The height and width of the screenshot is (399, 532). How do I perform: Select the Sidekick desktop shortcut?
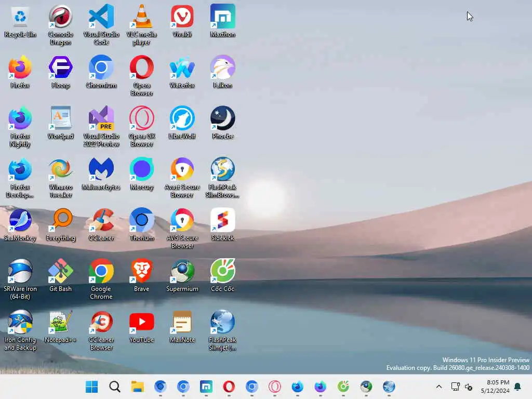click(222, 225)
